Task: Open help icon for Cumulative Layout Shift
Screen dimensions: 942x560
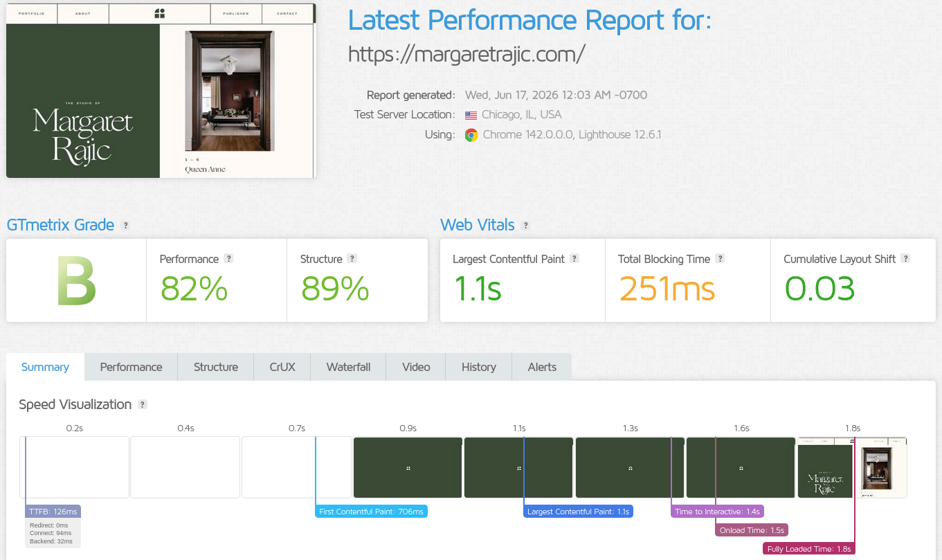Action: [905, 259]
